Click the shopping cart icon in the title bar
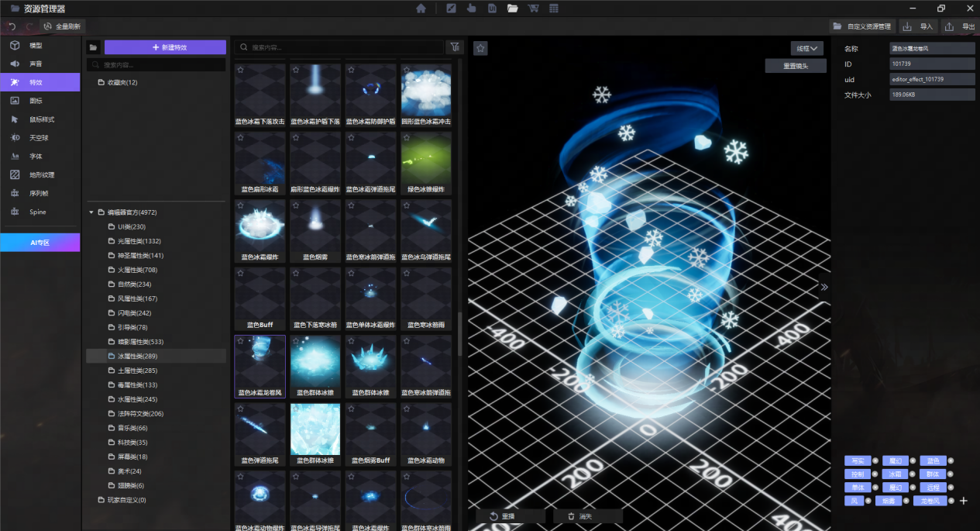The image size is (980, 531). tap(533, 9)
